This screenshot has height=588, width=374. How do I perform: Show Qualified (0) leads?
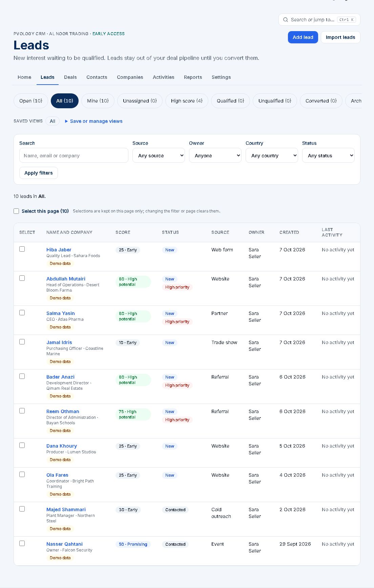(230, 101)
